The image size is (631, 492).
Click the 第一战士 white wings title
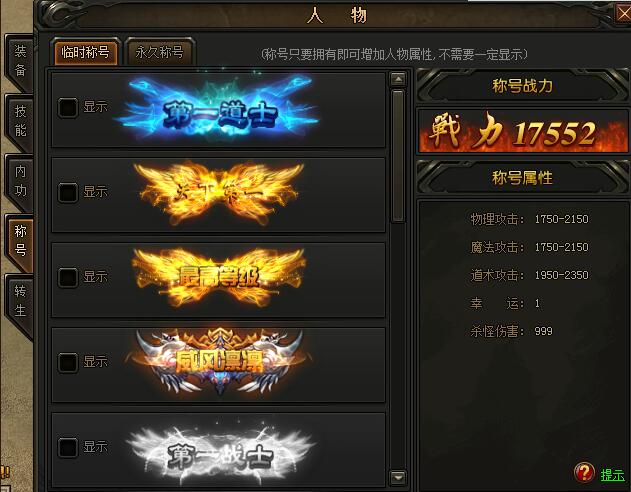tap(220, 456)
